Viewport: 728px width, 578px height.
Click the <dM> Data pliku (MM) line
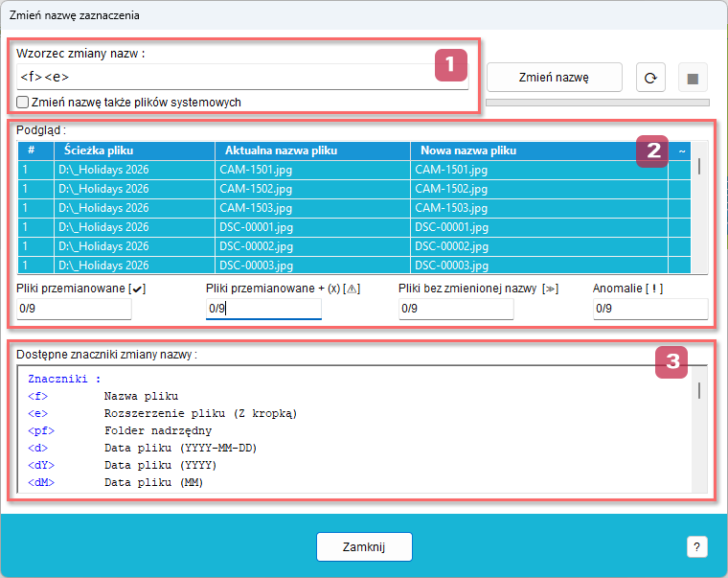click(116, 482)
